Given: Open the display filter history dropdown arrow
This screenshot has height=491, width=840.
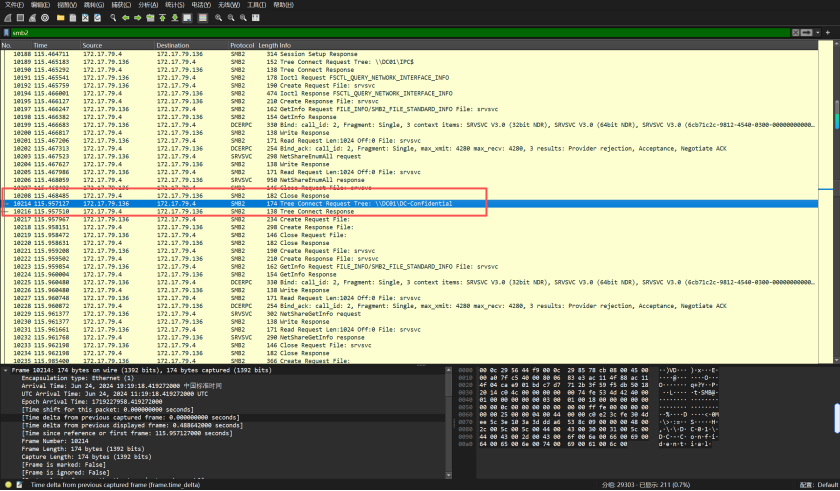Looking at the screenshot, I should coord(818,33).
